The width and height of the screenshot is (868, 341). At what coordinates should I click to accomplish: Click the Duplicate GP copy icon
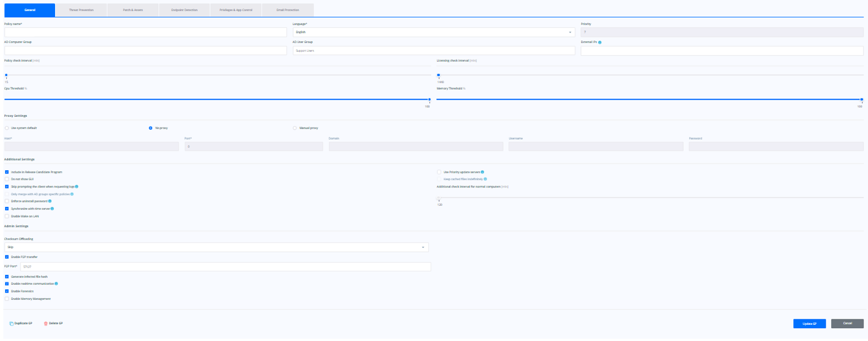[12, 323]
